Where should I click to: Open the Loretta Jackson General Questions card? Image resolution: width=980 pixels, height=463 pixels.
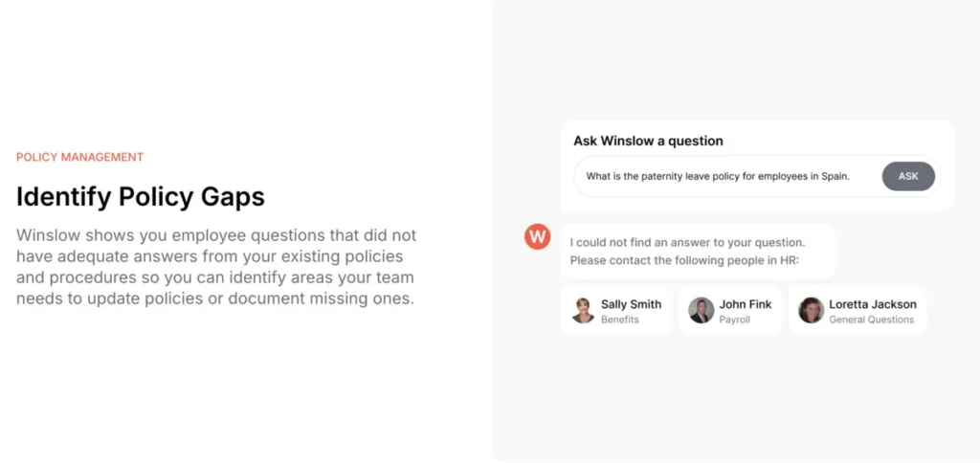(x=857, y=311)
